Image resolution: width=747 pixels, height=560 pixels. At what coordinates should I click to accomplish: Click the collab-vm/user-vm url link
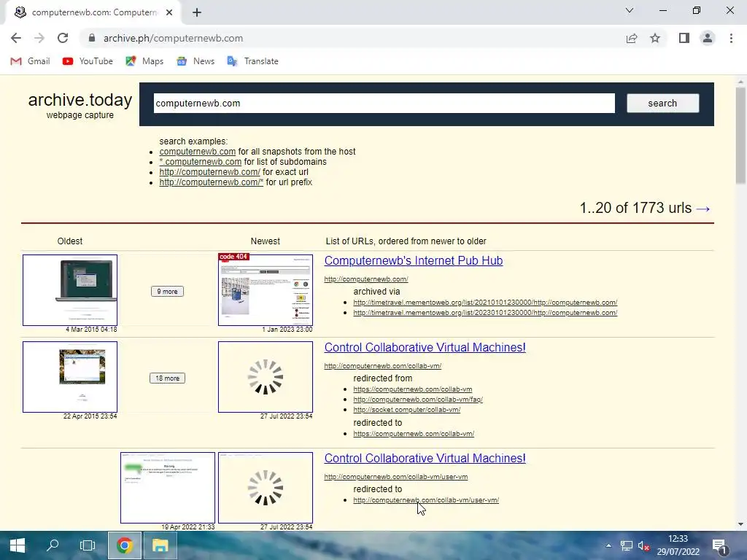[x=396, y=477]
